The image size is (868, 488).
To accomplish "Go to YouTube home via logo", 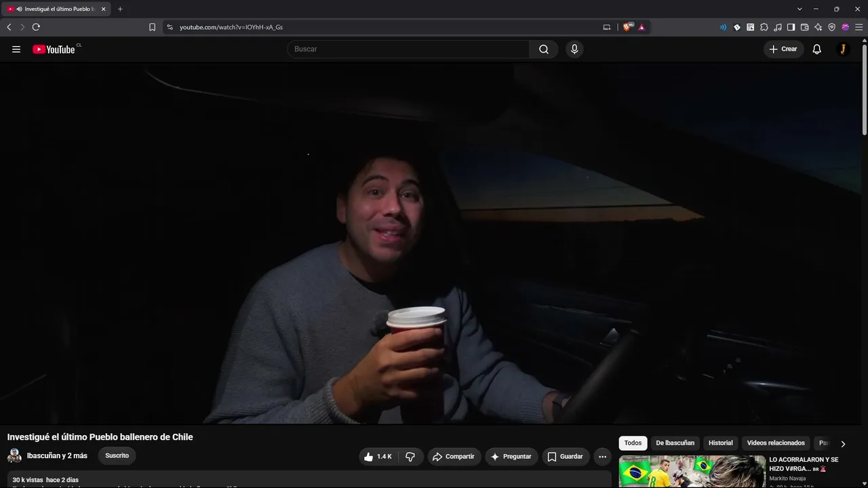I will [54, 49].
